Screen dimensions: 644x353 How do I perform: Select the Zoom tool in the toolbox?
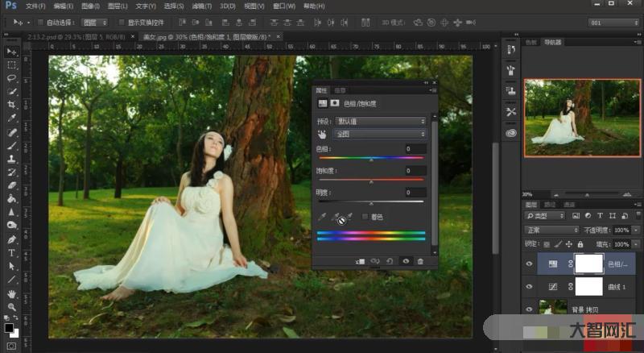pyautogui.click(x=12, y=307)
